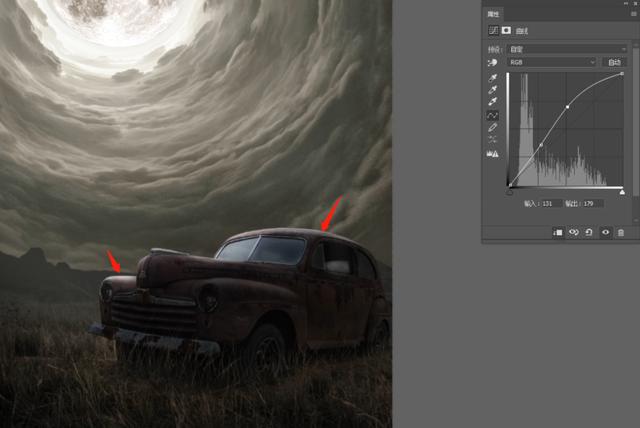The image size is (640, 428).
Task: Toggle clip to layer button
Action: pos(558,232)
